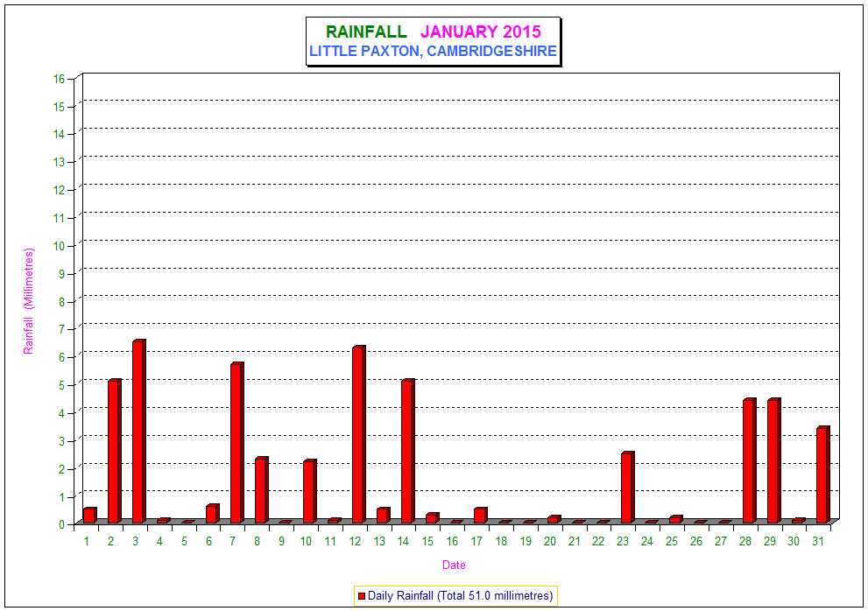Click x-axis date label '7'

pyautogui.click(x=232, y=542)
